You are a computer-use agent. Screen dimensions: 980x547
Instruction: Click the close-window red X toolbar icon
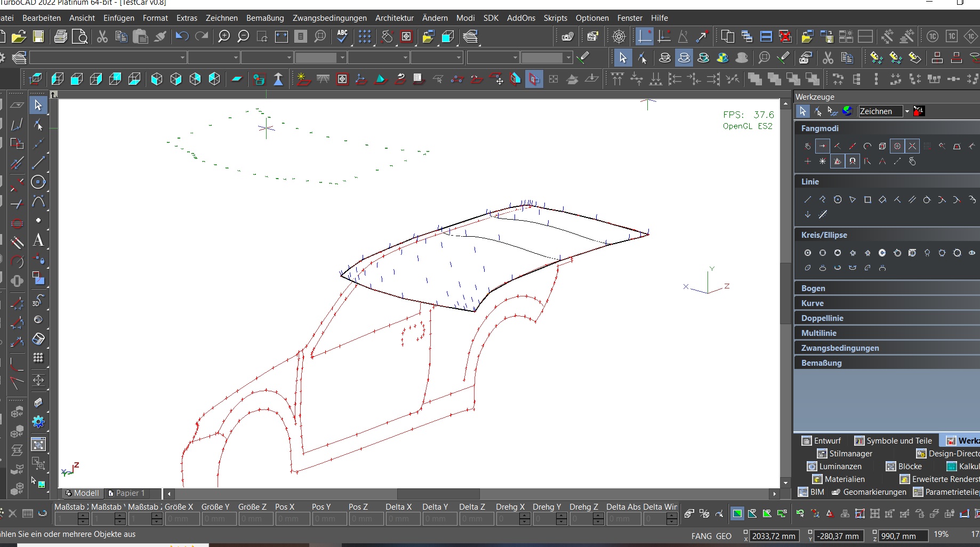tap(785, 36)
